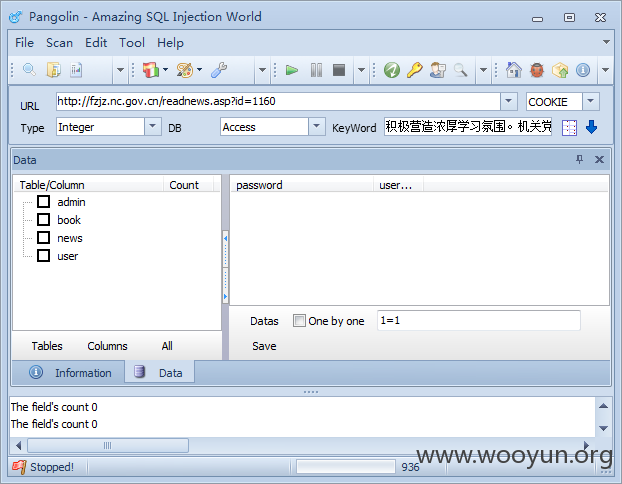
Task: Click the documents copy icon in toolbar
Action: (54, 70)
